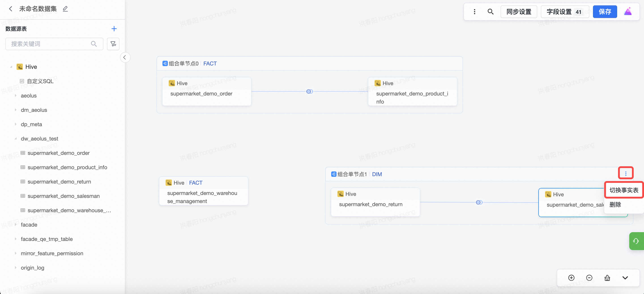Collapse the Hive tree node
The height and width of the screenshot is (294, 644).
coord(11,67)
